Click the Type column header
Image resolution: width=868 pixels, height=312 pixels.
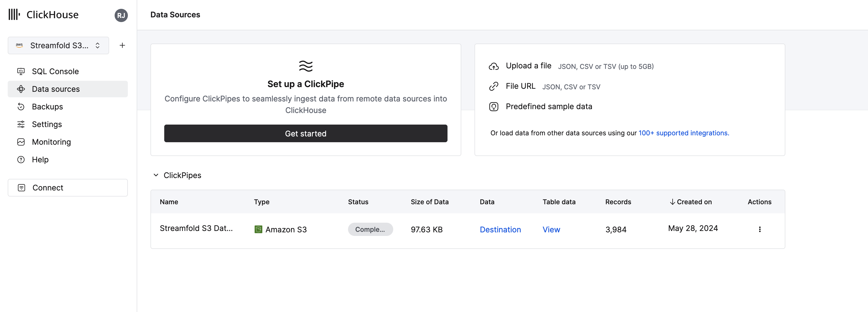262,202
